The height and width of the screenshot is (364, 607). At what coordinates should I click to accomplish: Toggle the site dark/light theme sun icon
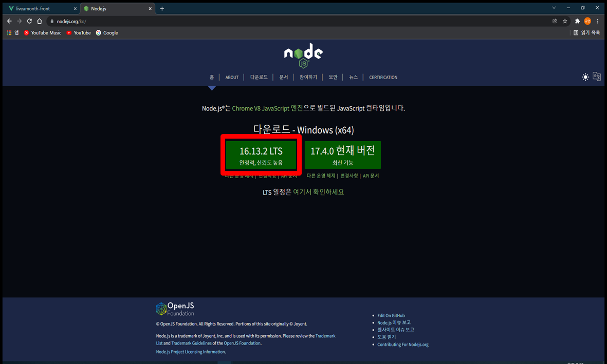pos(585,77)
